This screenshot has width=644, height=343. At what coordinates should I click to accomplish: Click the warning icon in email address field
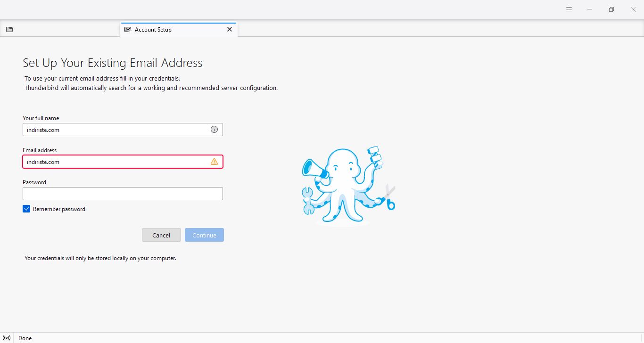214,162
